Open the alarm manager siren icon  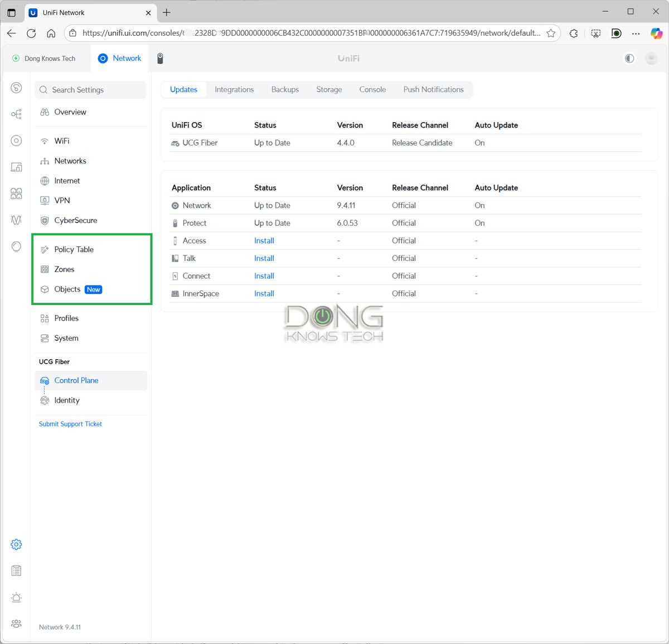(17, 597)
